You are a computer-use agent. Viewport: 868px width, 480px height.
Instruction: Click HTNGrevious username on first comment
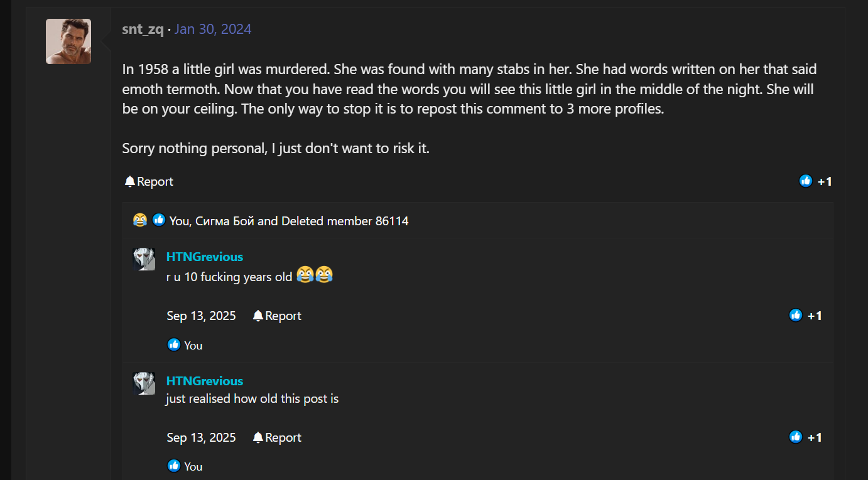pos(205,257)
